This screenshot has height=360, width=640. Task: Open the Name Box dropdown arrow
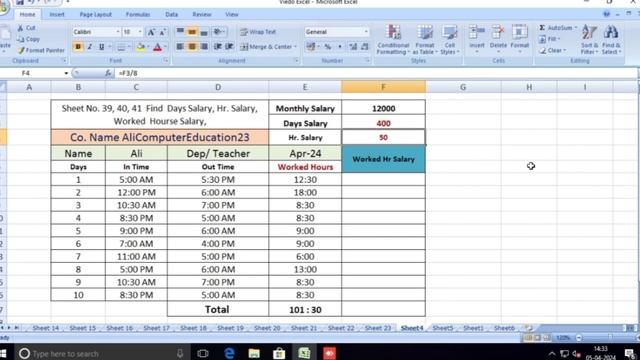pyautogui.click(x=66, y=73)
